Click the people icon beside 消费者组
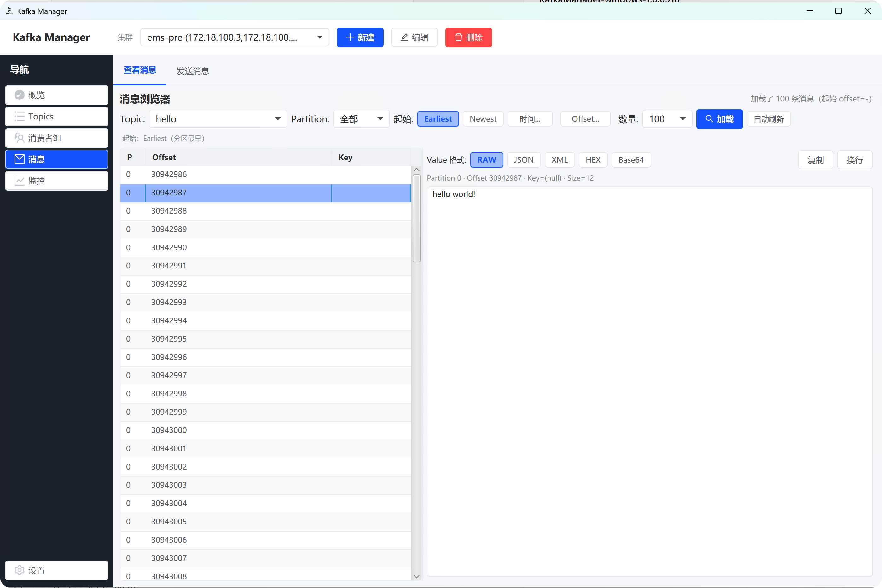The image size is (882, 588). click(20, 138)
